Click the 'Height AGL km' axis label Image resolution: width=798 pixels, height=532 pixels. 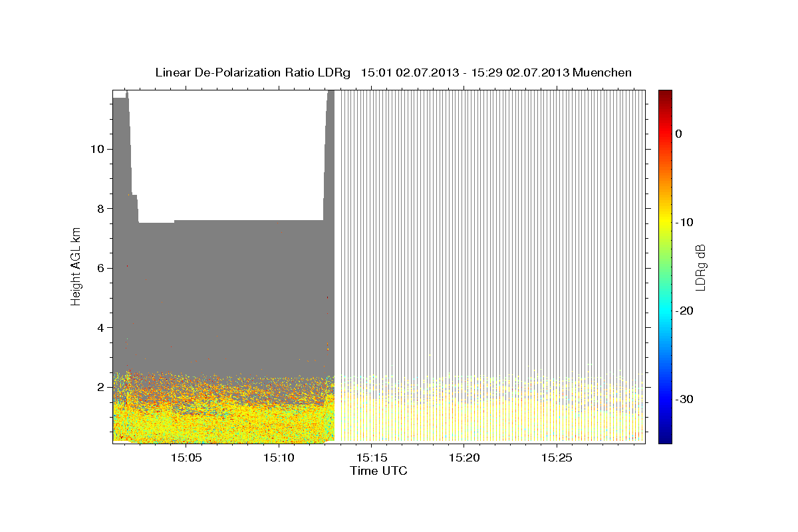[76, 266]
